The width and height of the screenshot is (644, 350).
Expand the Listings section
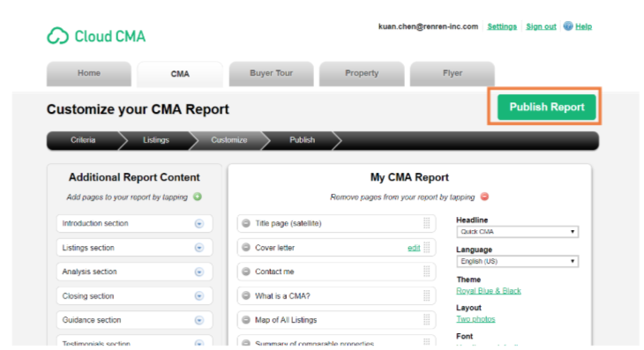[x=199, y=248]
